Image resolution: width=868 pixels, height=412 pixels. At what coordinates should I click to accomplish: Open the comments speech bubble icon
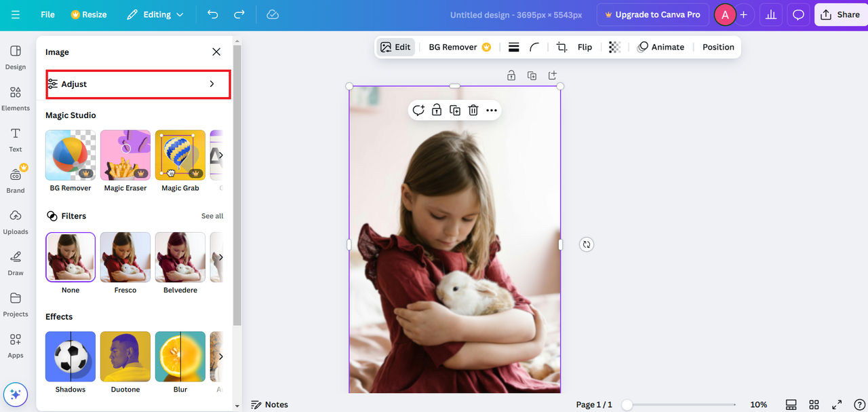[799, 14]
